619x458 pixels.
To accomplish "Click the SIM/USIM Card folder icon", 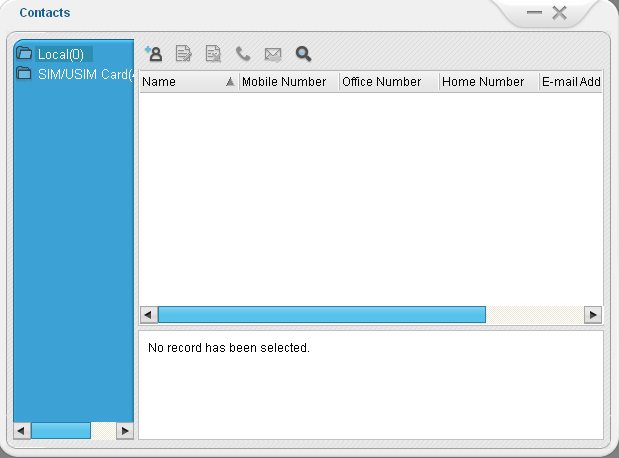I will (x=24, y=73).
